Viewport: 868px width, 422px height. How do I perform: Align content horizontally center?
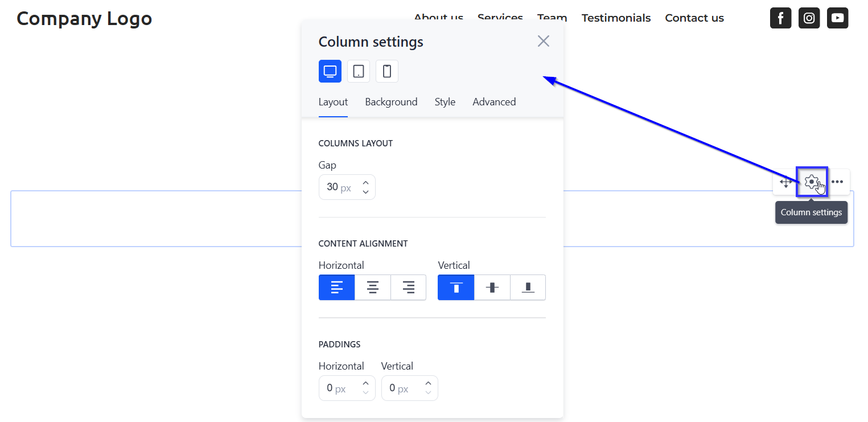[x=373, y=288]
